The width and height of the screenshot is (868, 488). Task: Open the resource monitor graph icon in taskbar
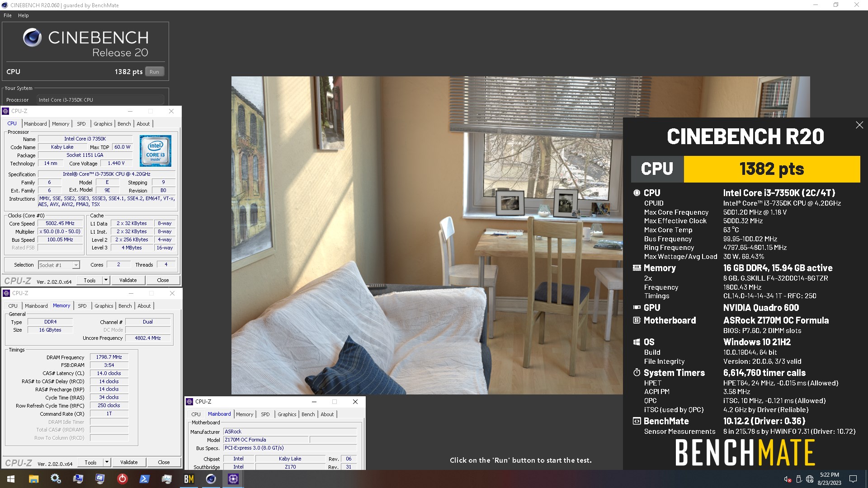(166, 479)
